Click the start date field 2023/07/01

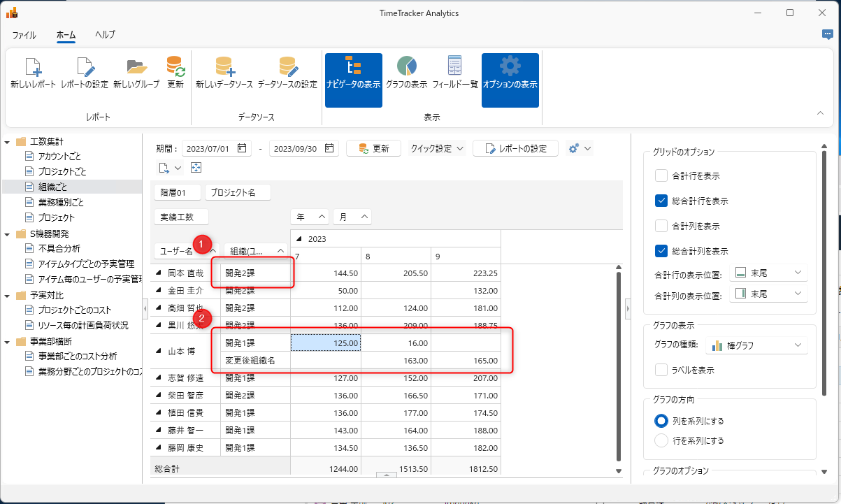tap(208, 148)
